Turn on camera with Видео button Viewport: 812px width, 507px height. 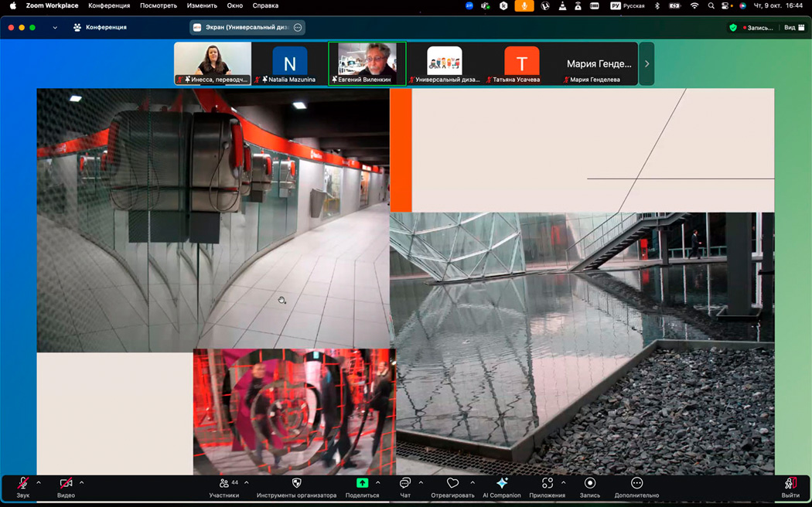[66, 487]
